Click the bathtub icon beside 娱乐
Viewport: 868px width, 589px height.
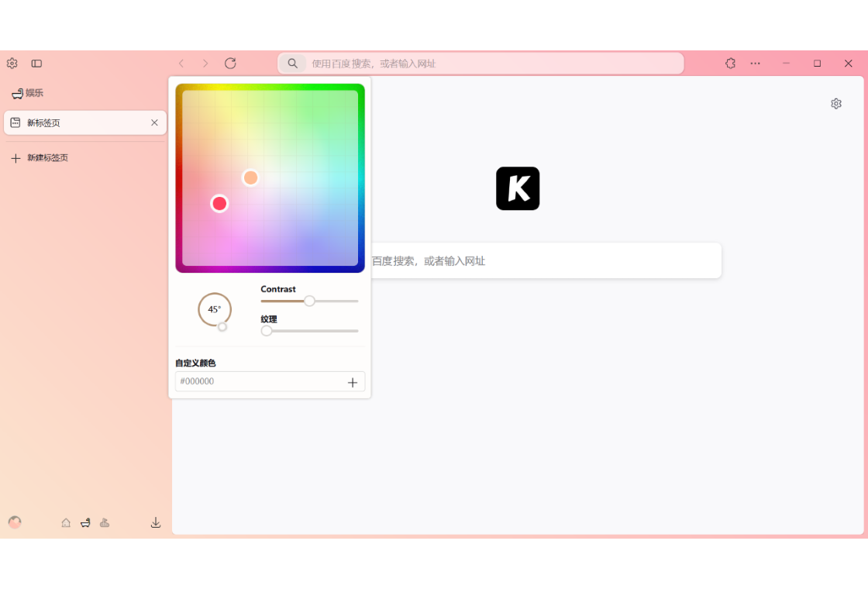click(17, 94)
